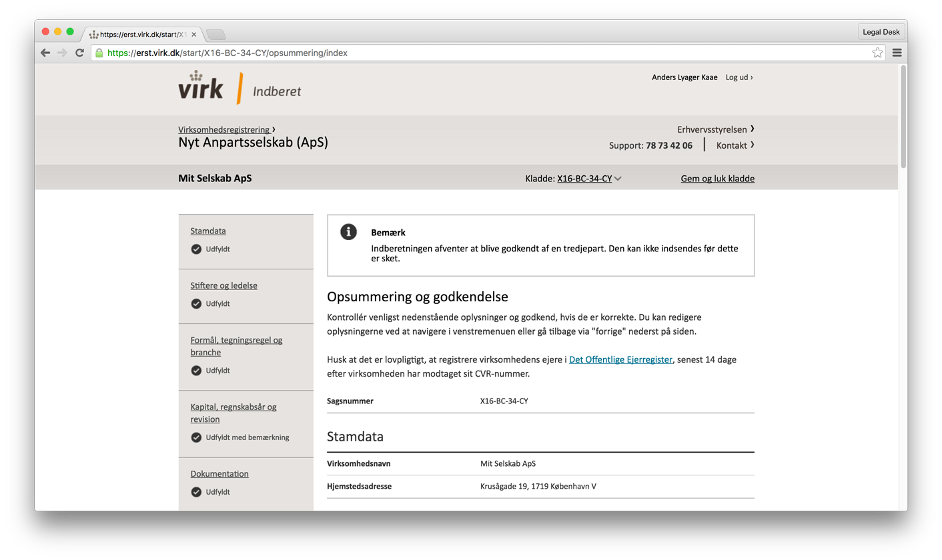Click support number 78 73 42 06
Screen dimensions: 942x560
(x=669, y=145)
